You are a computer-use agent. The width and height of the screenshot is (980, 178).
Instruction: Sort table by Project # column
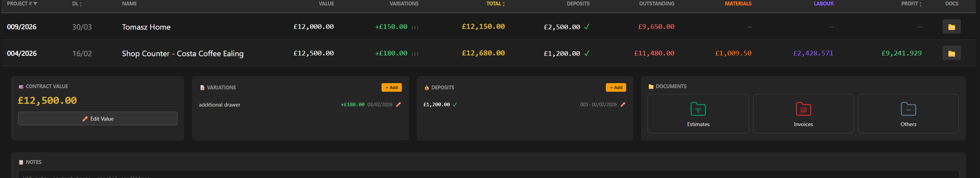click(22, 4)
